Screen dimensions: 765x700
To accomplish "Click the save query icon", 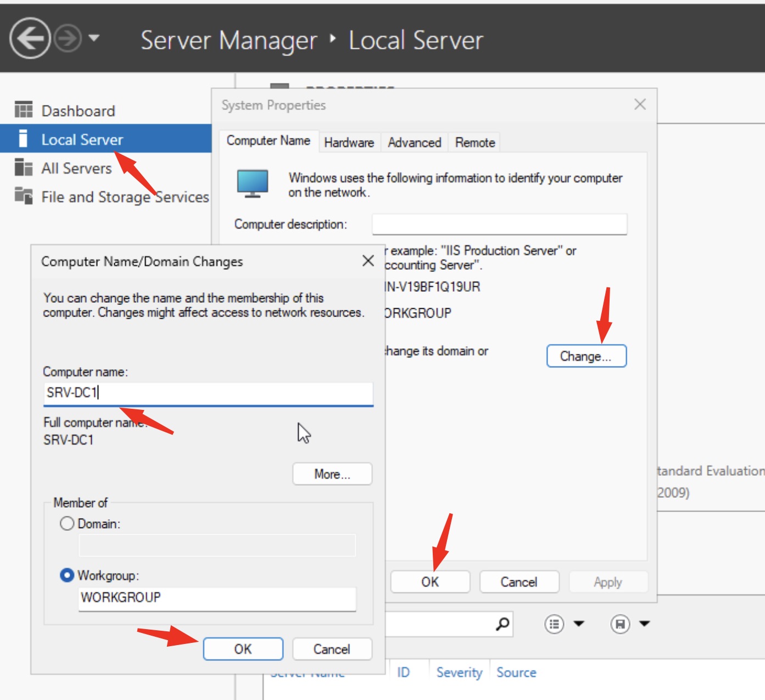I will (620, 624).
